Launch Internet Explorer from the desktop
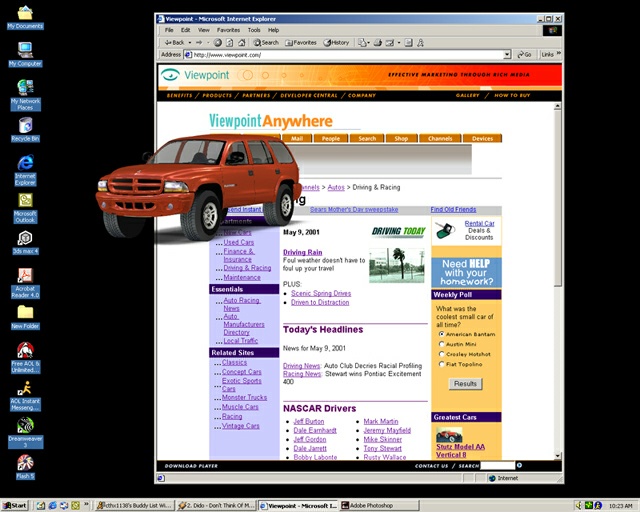 (25, 170)
